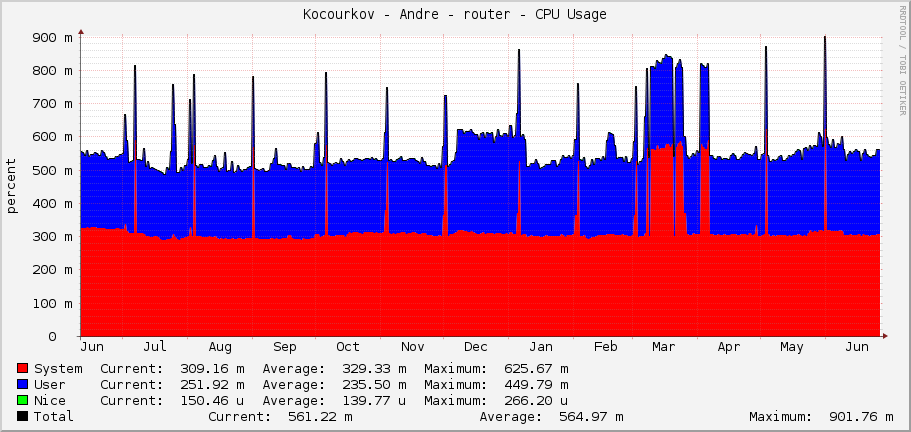Click the 'User' legend label
Viewport: 911px width, 432px height.
[x=50, y=384]
